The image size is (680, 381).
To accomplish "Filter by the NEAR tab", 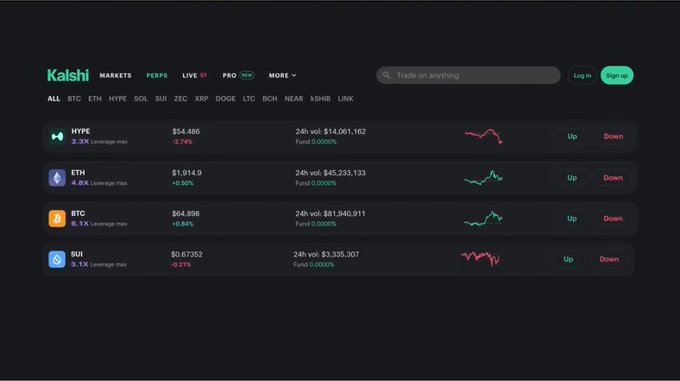I will tap(294, 99).
